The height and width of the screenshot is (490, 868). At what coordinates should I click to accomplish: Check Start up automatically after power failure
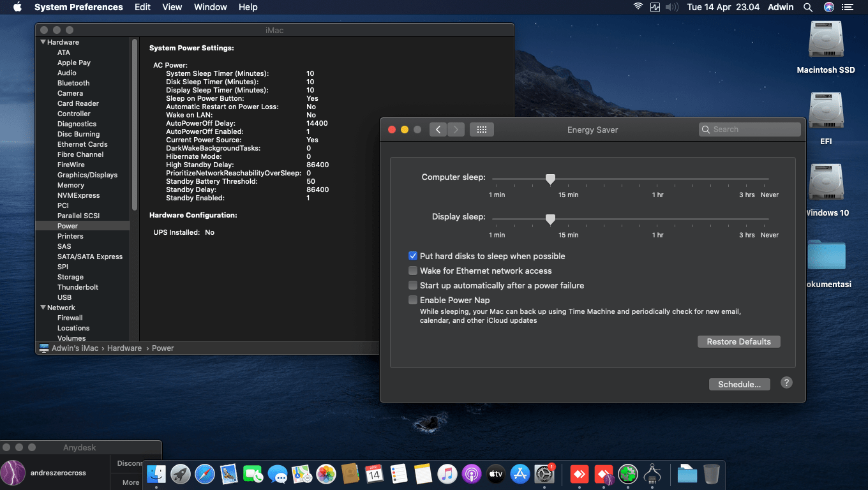(x=413, y=285)
